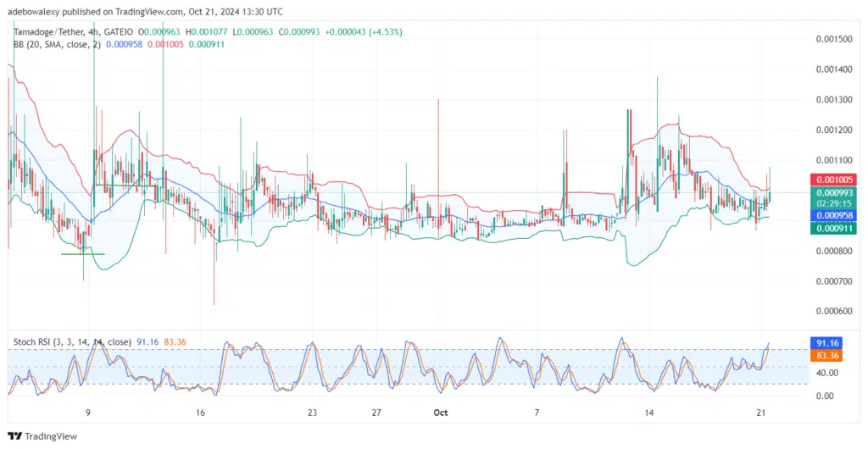Click the green 0.000911 value in BB legend

pyautogui.click(x=207, y=44)
